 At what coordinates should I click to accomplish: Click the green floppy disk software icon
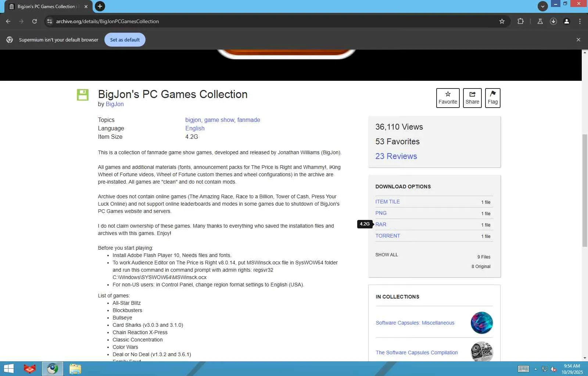tap(83, 95)
